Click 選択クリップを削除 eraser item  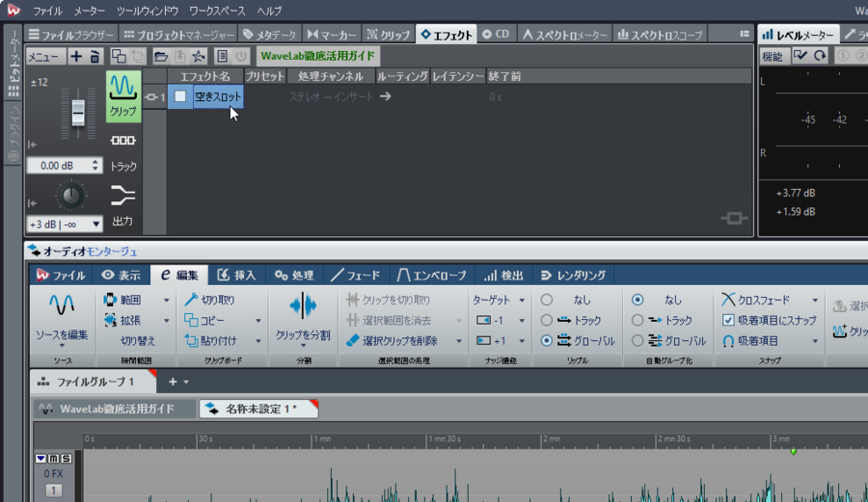coord(392,340)
